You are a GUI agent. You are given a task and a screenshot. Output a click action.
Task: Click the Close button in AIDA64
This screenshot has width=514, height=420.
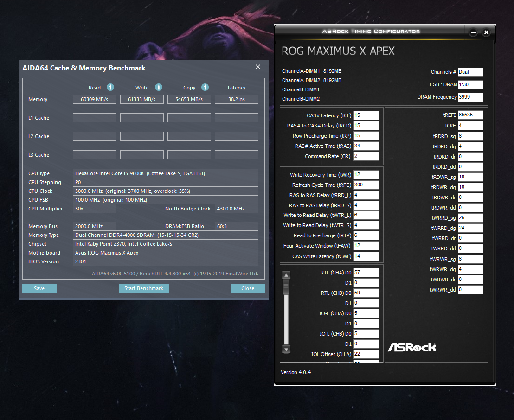pos(248,288)
